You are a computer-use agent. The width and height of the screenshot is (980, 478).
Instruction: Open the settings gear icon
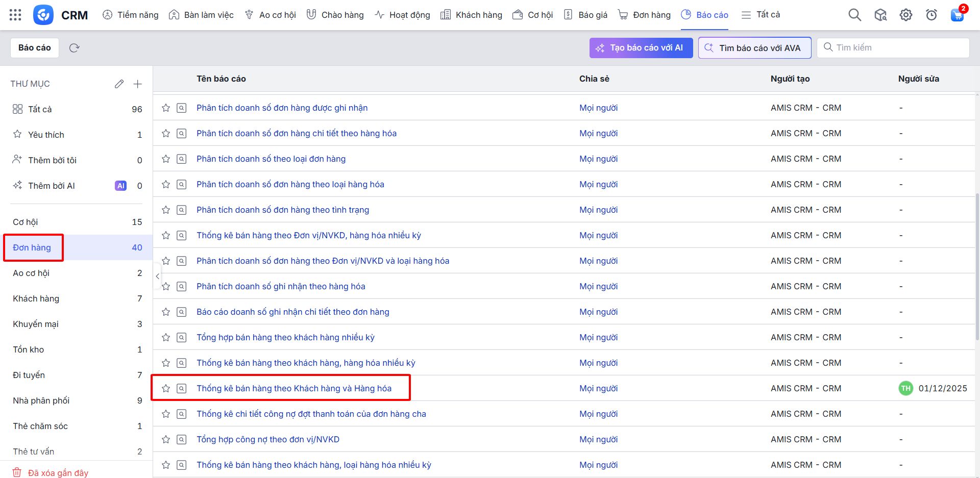[x=906, y=15]
